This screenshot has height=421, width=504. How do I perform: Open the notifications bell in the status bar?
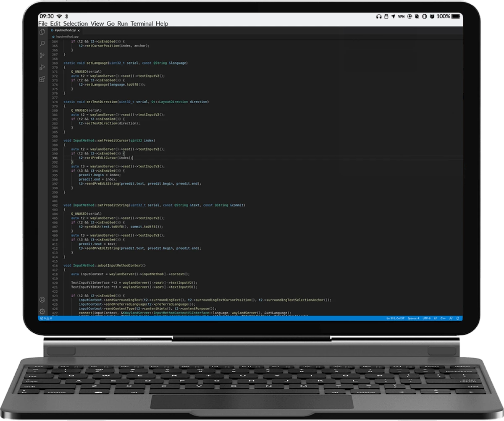pos(458,318)
